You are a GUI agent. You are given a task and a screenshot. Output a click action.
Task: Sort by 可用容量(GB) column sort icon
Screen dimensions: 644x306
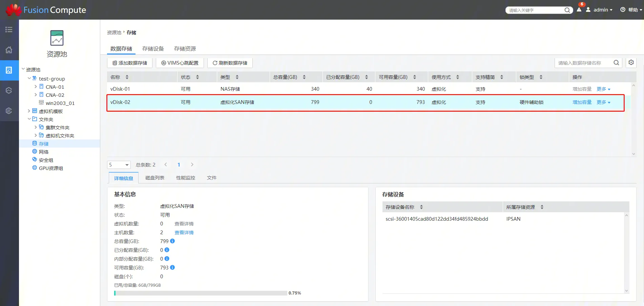(415, 77)
